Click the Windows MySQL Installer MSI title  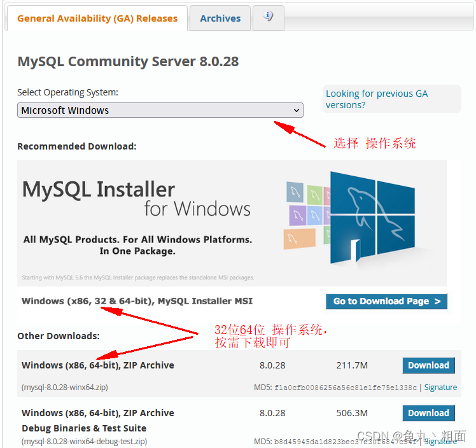(137, 301)
